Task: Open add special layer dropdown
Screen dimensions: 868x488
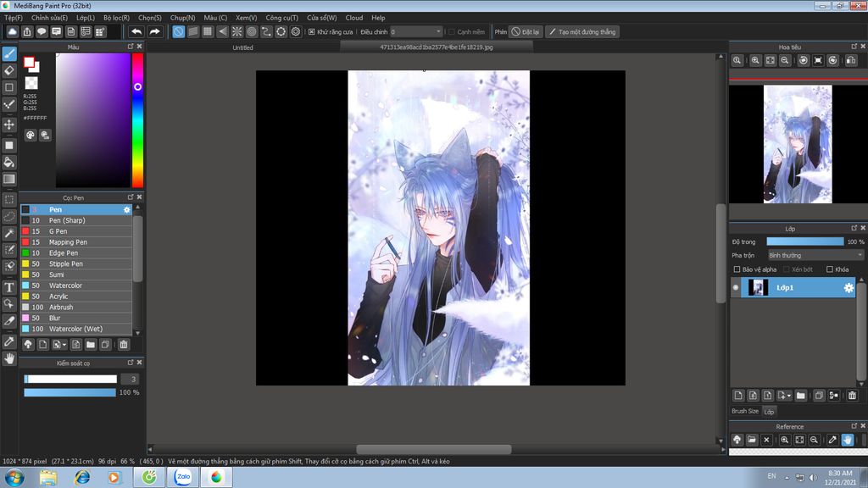Action: coord(784,395)
